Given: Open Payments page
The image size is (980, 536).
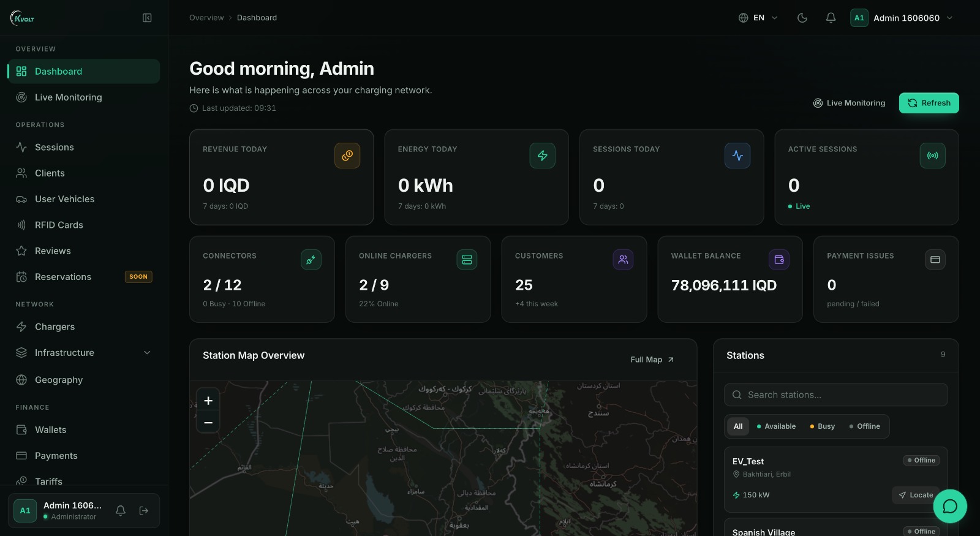Looking at the screenshot, I should tap(84, 456).
